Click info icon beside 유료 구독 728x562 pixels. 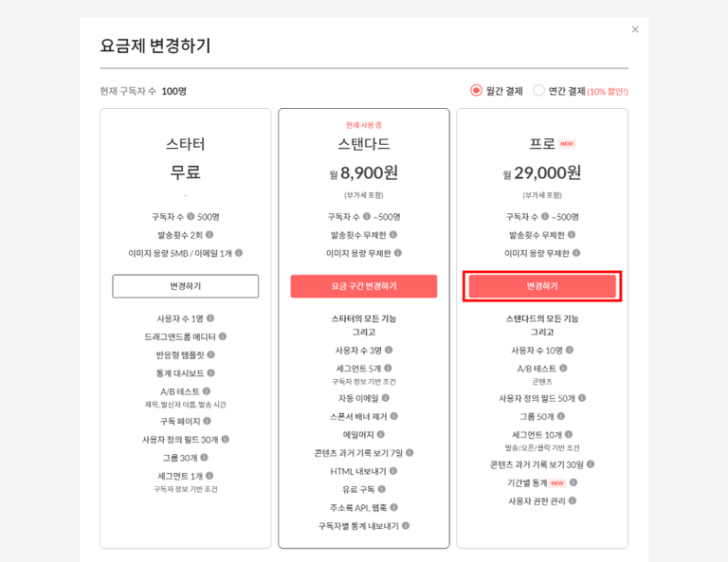pyautogui.click(x=382, y=489)
